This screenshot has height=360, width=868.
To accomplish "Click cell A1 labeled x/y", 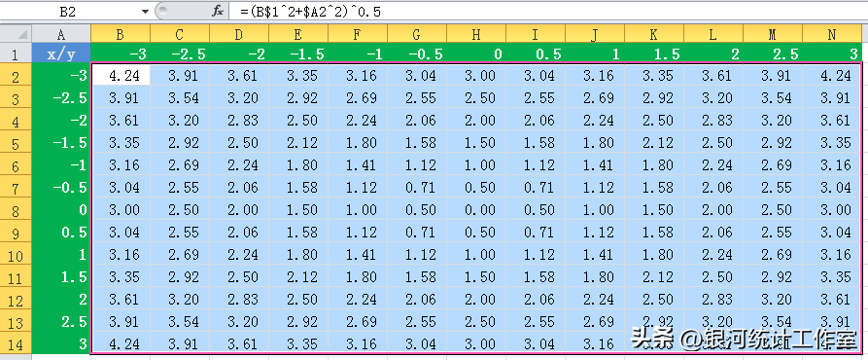I will point(61,54).
